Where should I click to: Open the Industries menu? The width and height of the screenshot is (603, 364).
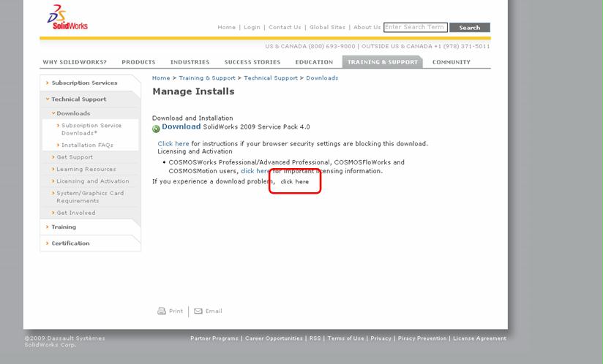click(x=190, y=62)
